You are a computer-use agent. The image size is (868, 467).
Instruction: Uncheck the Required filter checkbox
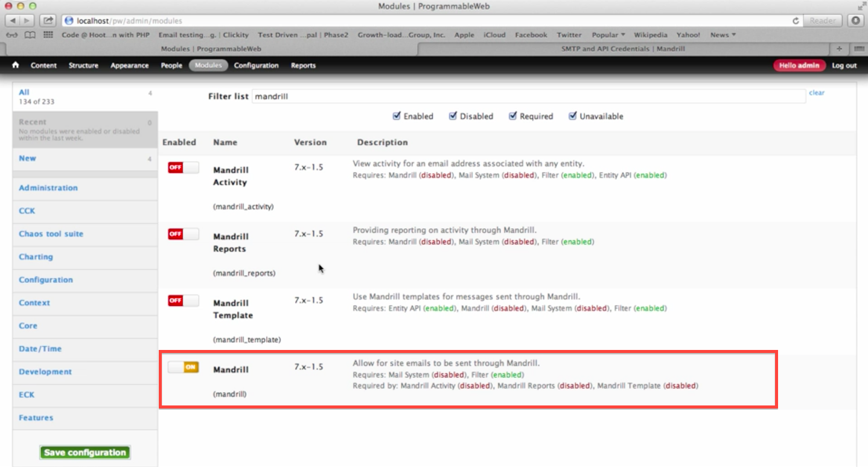pos(512,116)
